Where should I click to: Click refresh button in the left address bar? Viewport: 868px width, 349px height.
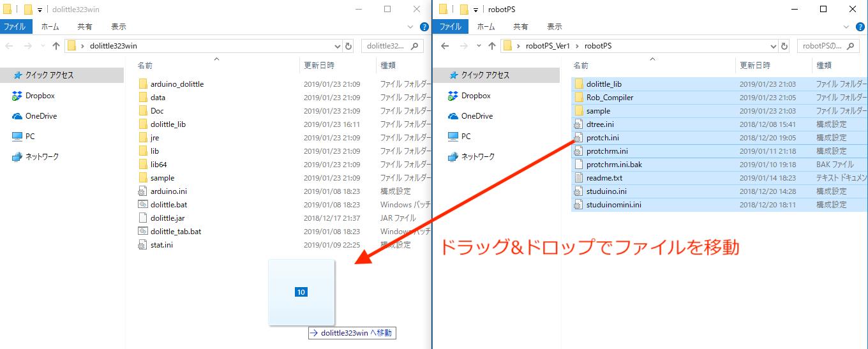click(x=348, y=46)
